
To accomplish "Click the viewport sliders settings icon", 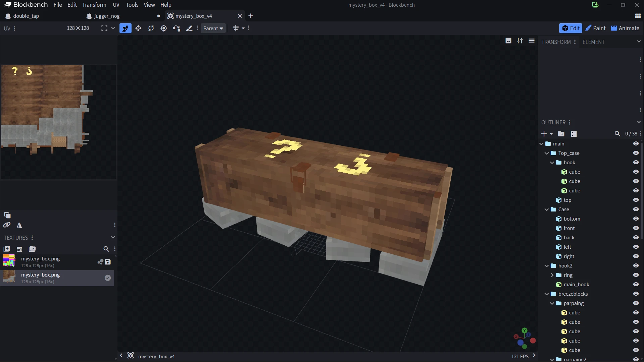I will pyautogui.click(x=520, y=41).
